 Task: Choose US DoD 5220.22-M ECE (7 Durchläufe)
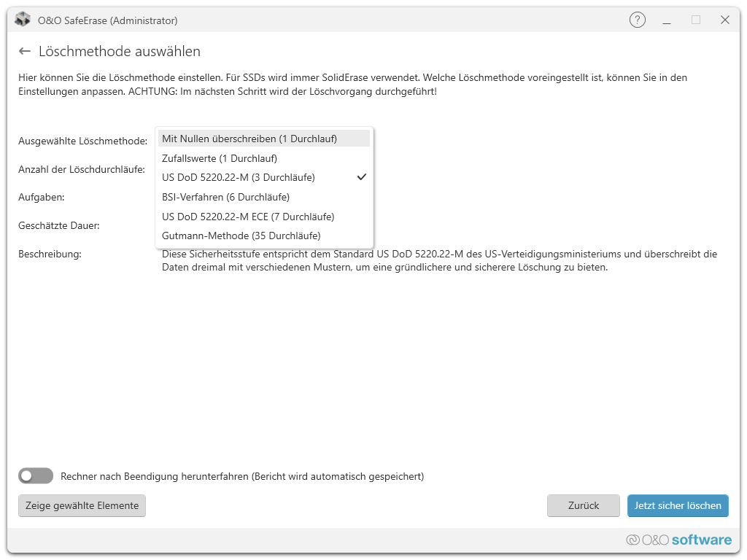(x=248, y=217)
